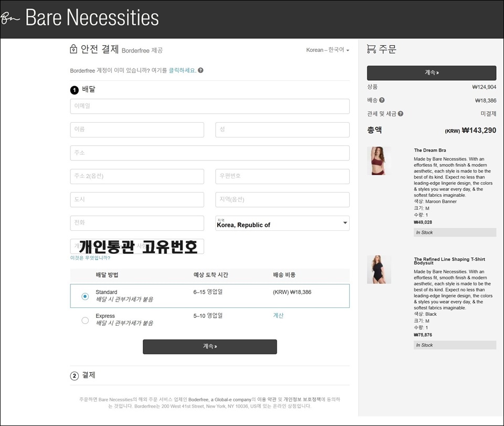Click the 5–10 영업일 Express delivery estimate
The image size is (504, 426).
pos(208,315)
